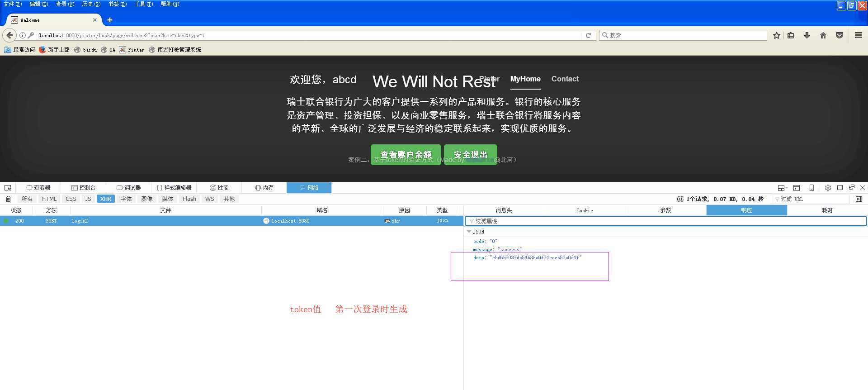Filter requests by Flash
This screenshot has width=868, height=390.
[189, 199]
